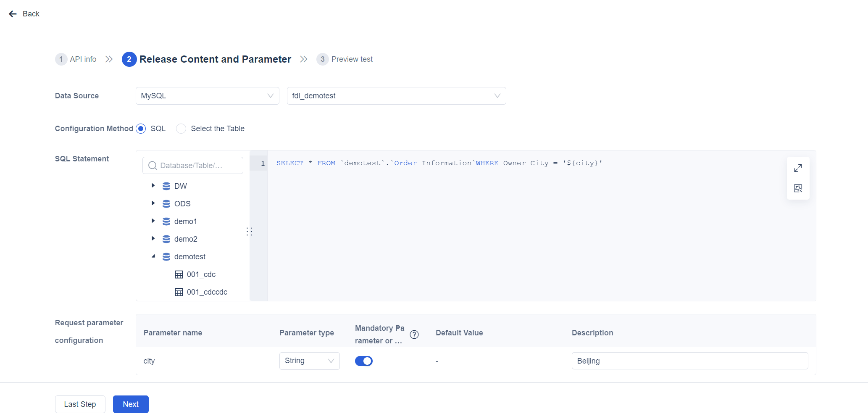Viewport: 868px width, 419px height.
Task: Click the 001_cdc table icon
Action: (179, 274)
